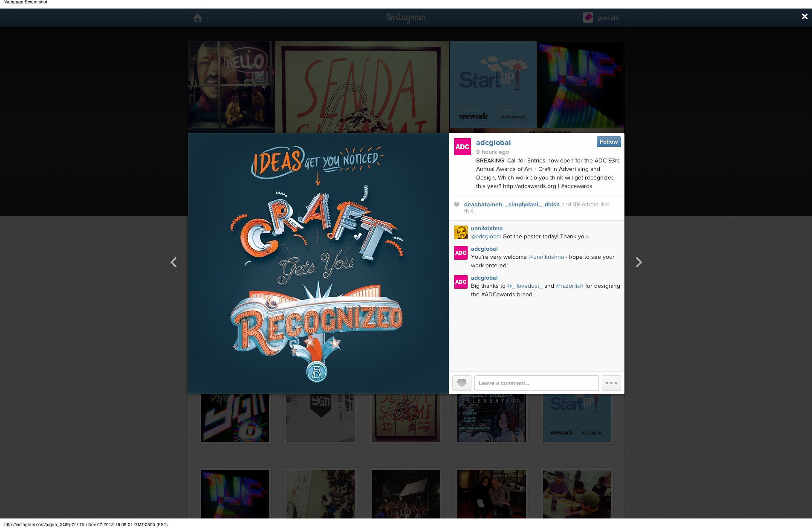Click @unnikrishna mention in adcglobal reply

546,257
